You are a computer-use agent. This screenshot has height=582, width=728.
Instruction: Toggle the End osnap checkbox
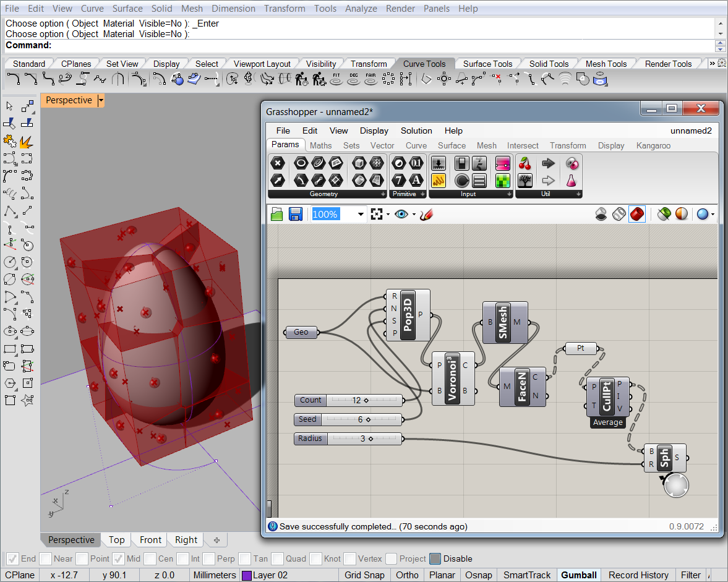click(x=12, y=558)
